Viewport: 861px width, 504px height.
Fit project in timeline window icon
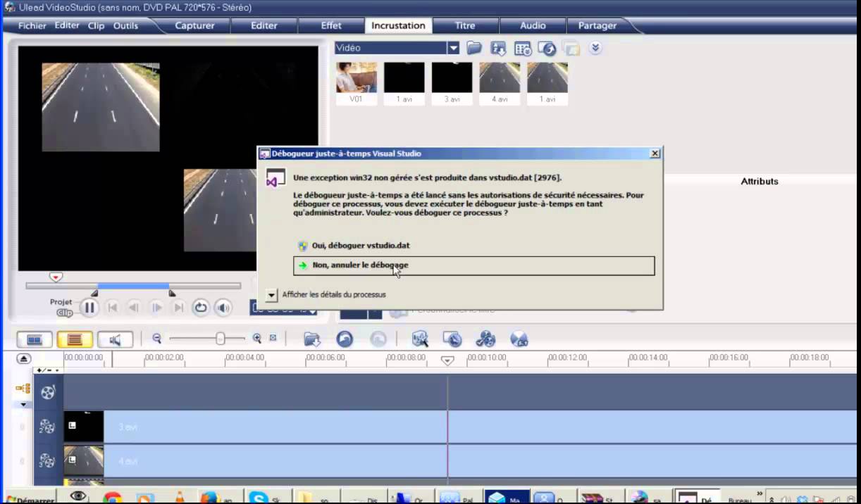[273, 339]
